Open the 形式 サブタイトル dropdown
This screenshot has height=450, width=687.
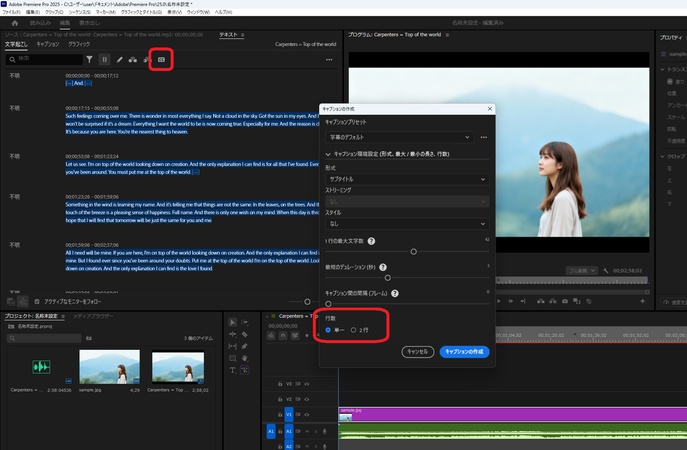[407, 180]
